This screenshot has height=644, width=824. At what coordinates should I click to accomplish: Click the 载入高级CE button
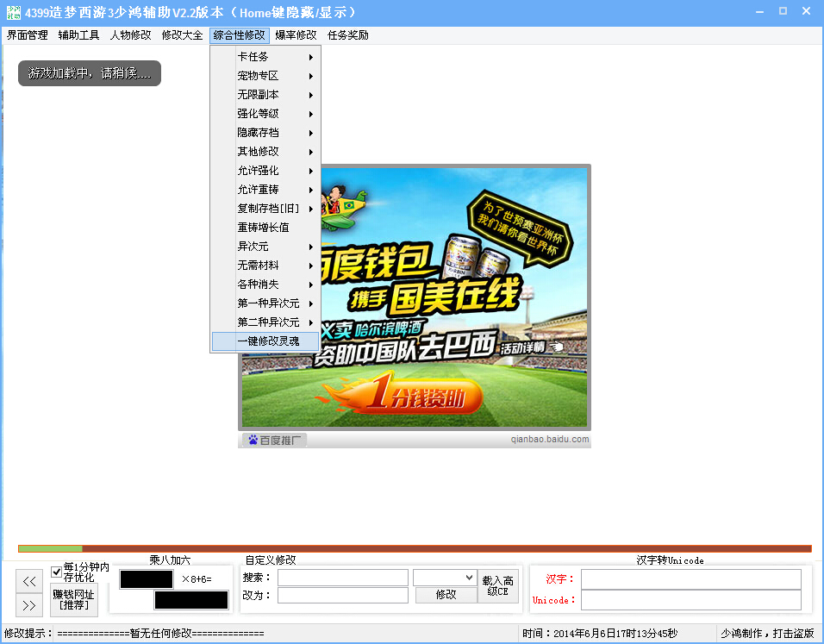[497, 585]
